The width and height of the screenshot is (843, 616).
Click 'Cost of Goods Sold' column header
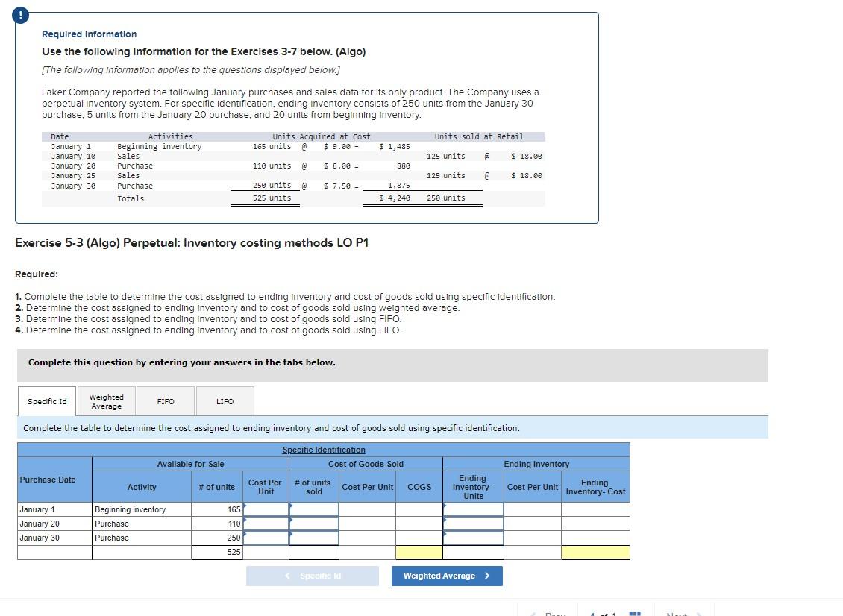tap(366, 464)
